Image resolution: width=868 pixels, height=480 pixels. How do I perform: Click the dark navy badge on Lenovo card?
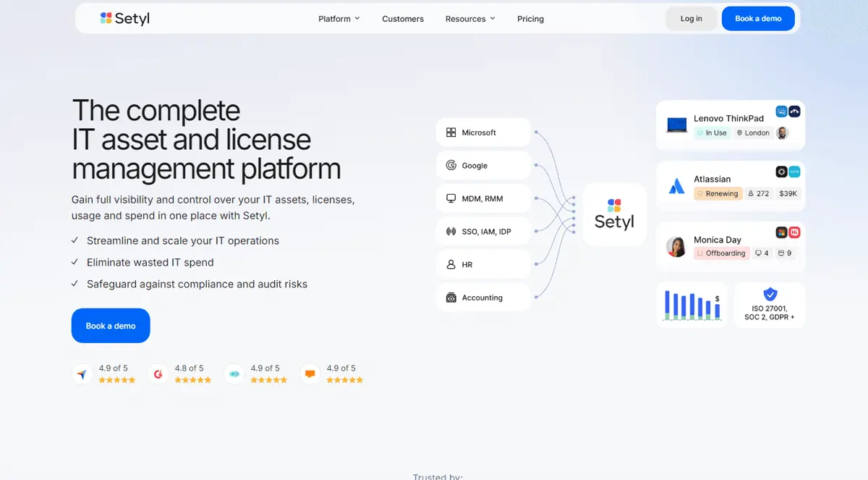click(794, 111)
